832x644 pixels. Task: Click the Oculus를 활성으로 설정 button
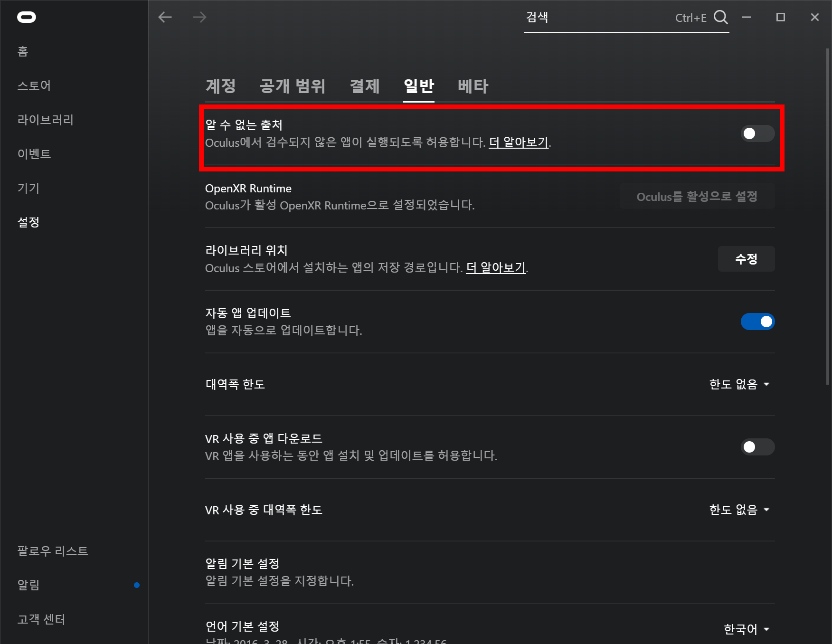pos(697,197)
